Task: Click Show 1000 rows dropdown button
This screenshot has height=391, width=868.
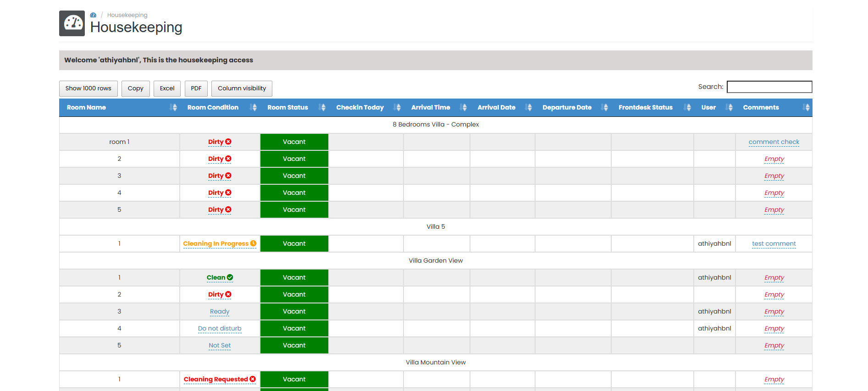Action: click(88, 88)
